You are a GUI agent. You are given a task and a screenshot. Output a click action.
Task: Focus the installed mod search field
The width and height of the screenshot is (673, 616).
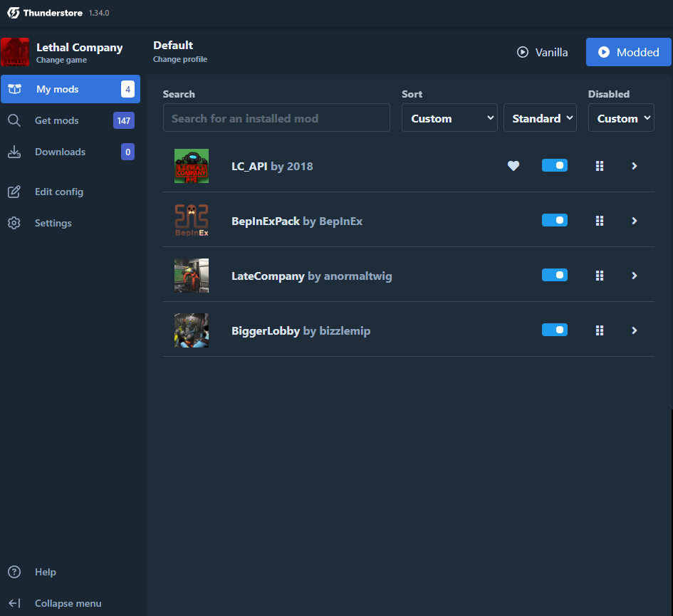coord(276,118)
